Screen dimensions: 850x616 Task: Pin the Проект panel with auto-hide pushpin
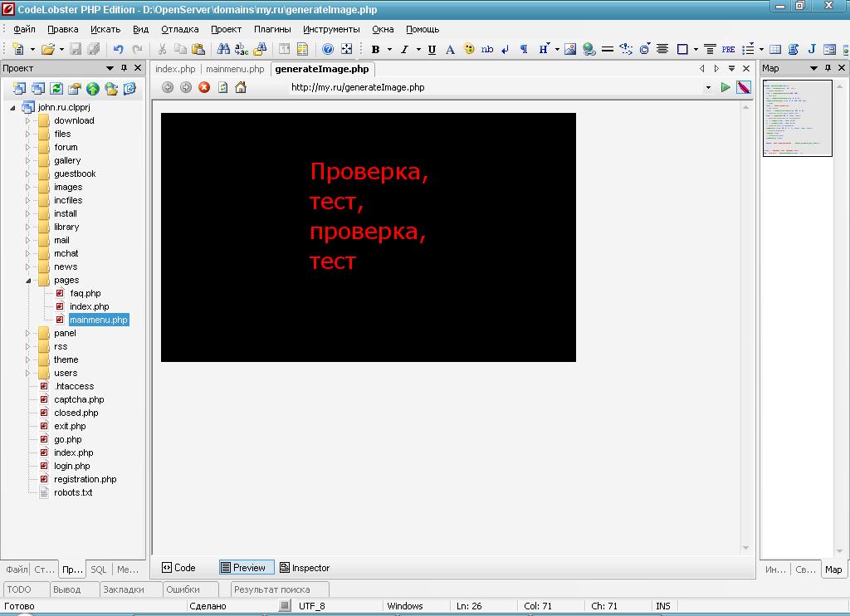(125, 69)
